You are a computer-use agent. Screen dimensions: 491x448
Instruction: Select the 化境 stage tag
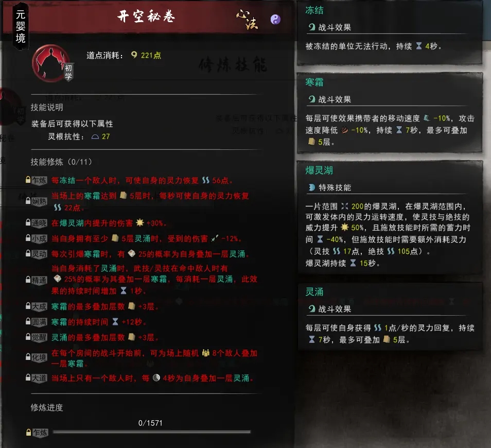coord(39,357)
